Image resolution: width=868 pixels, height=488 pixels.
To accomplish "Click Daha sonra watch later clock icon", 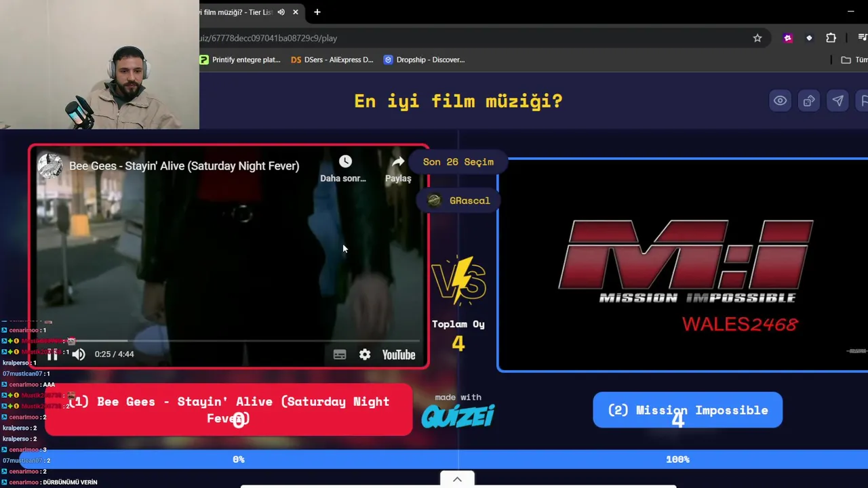I will coord(345,161).
